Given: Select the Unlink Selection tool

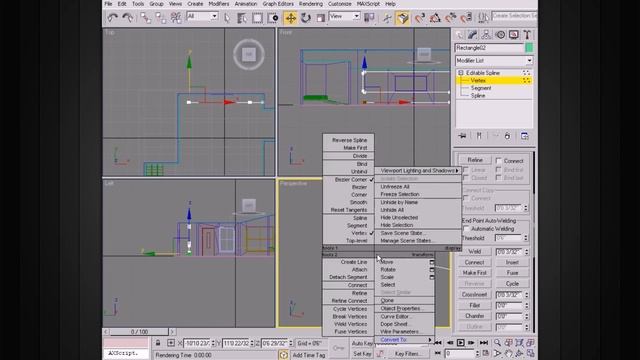Looking at the screenshot, I should pos(160,18).
